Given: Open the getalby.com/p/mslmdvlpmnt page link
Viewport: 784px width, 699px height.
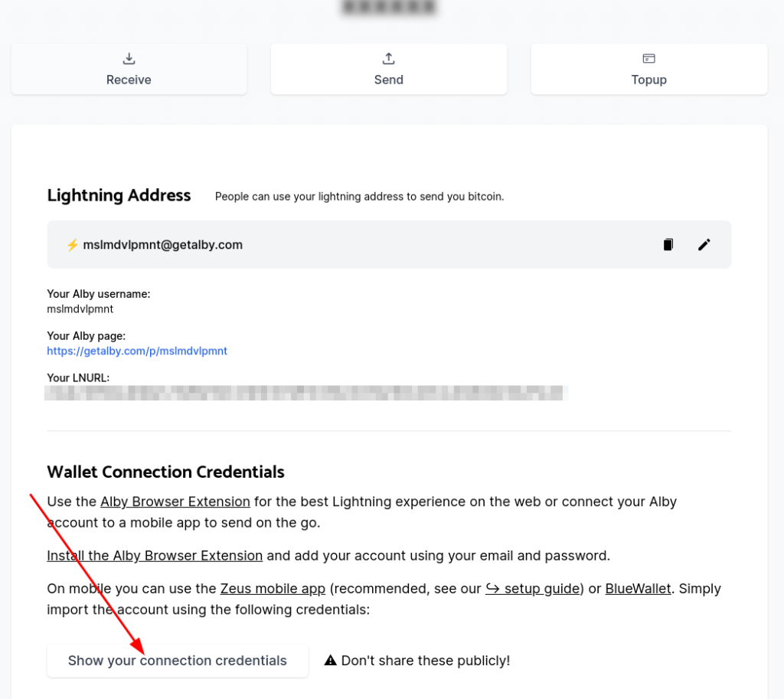Looking at the screenshot, I should tap(137, 351).
